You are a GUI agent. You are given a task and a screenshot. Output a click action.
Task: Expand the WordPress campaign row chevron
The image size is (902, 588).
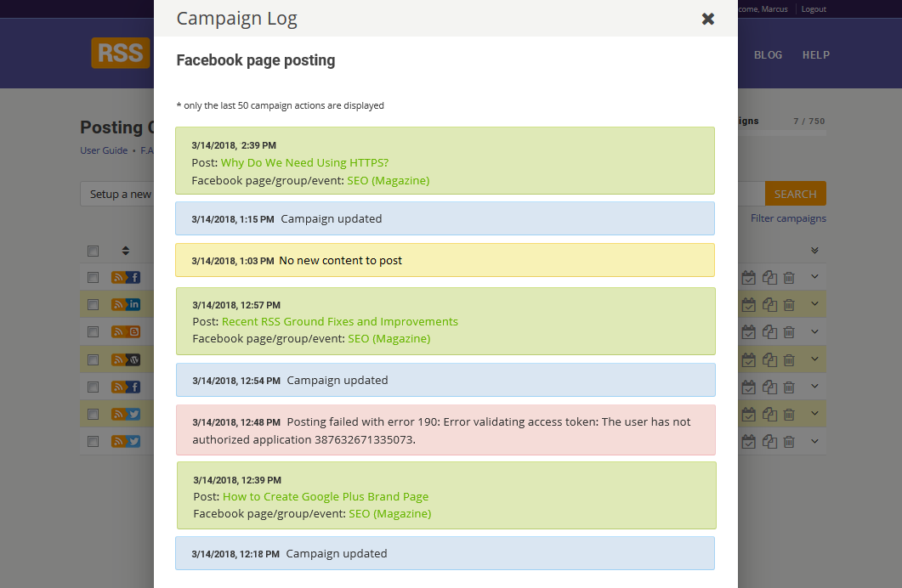coord(814,359)
